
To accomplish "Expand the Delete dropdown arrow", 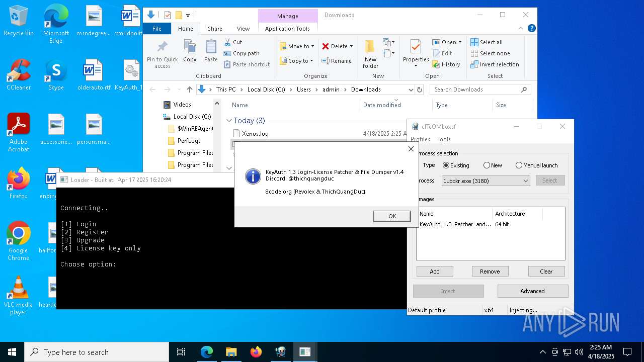I will point(351,46).
